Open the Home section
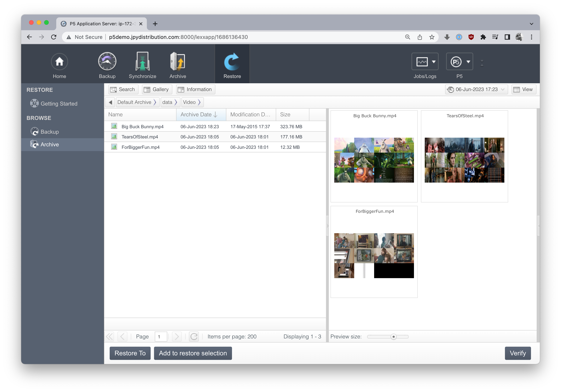The image size is (561, 392). (x=59, y=66)
